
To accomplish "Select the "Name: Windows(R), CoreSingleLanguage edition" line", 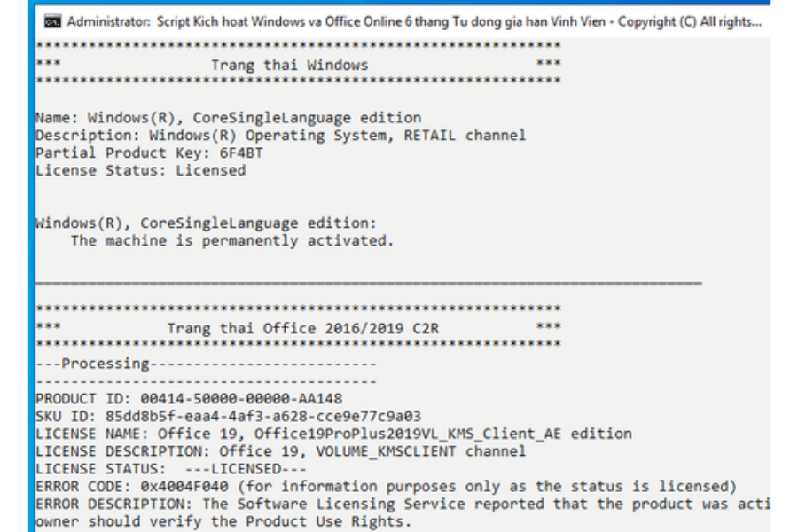I will click(228, 117).
